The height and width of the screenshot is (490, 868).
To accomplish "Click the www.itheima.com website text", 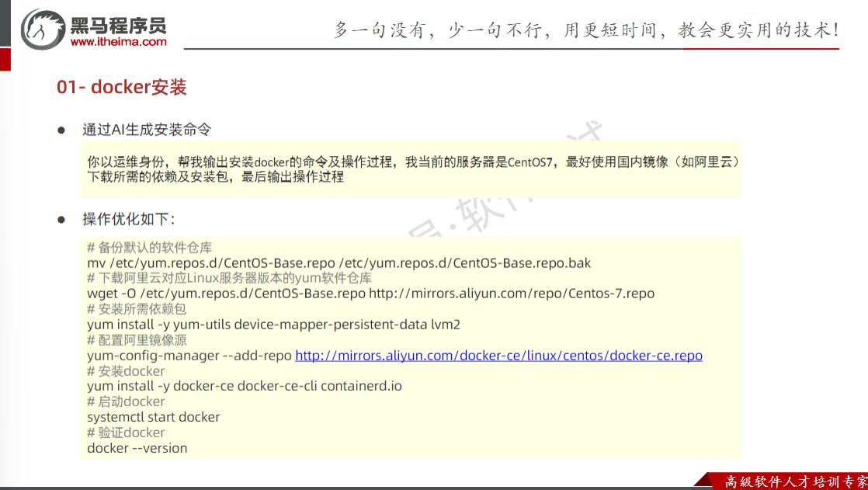I will point(119,41).
